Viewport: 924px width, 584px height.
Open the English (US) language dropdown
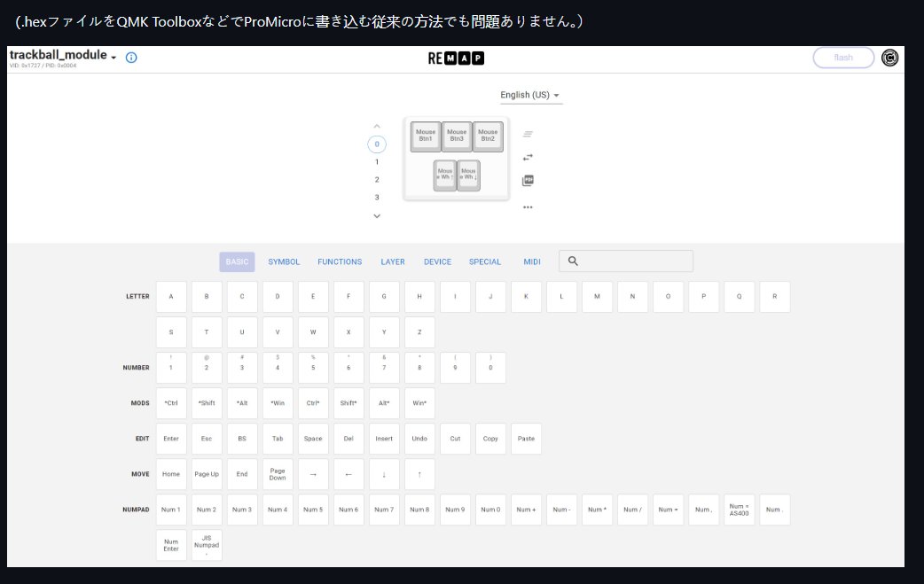click(x=531, y=96)
